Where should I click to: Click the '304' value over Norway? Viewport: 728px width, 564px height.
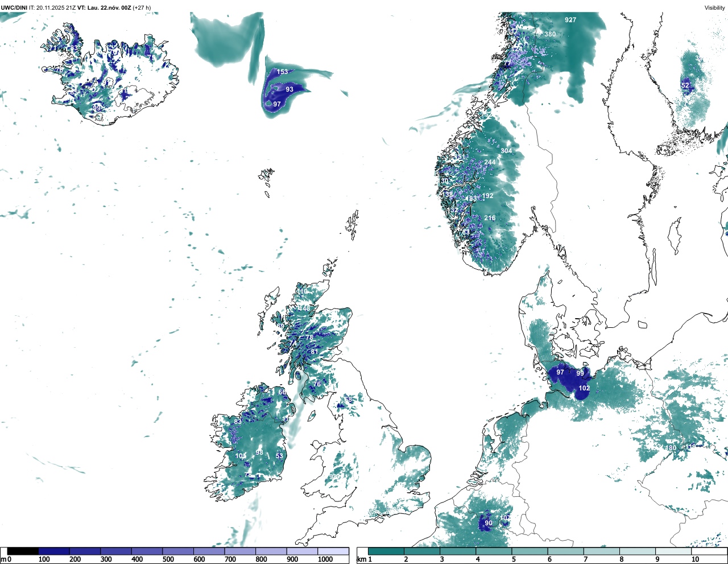click(506, 151)
